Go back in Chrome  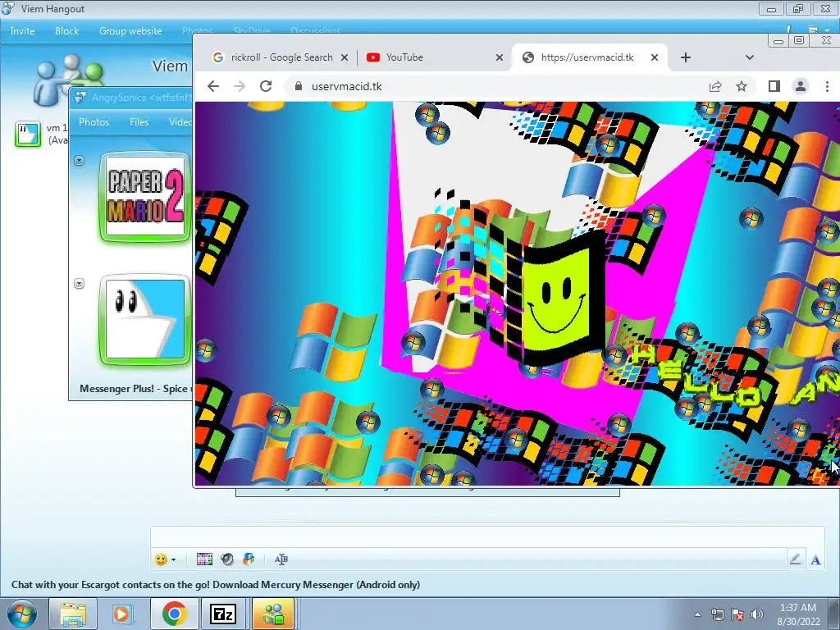pyautogui.click(x=213, y=86)
